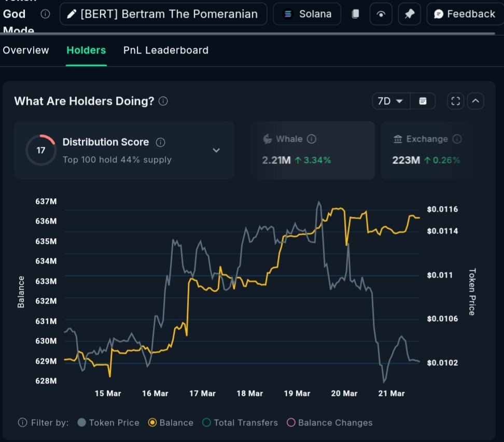Click the 2.21M whale balance value
This screenshot has width=504, height=442.
[276, 160]
